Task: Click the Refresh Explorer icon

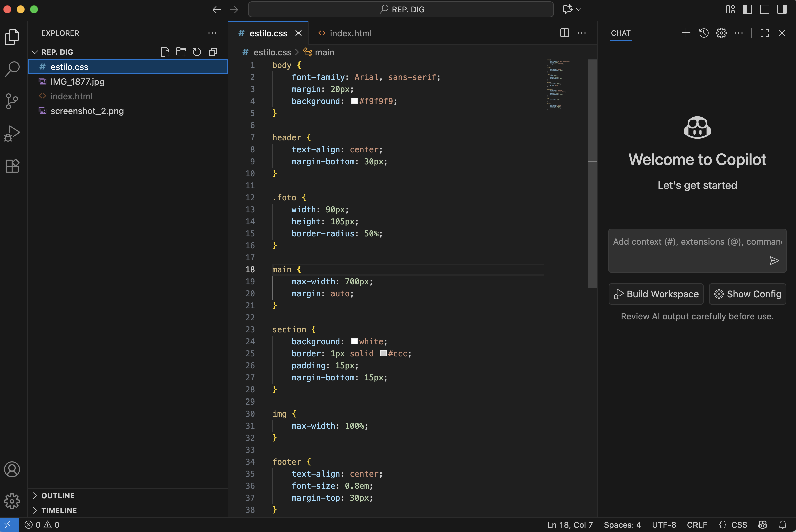Action: (197, 52)
